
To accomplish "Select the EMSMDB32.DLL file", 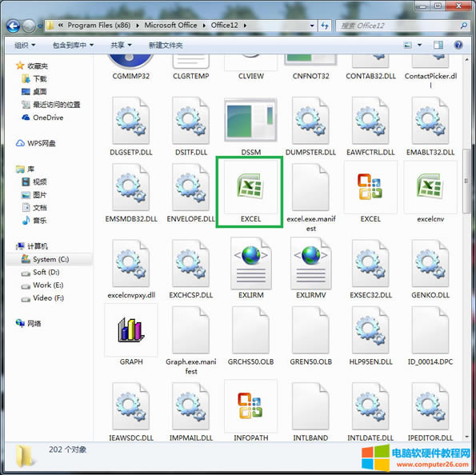I will [131, 193].
